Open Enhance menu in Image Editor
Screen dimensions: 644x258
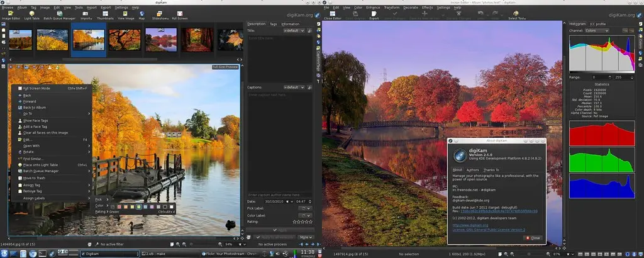coord(373,8)
